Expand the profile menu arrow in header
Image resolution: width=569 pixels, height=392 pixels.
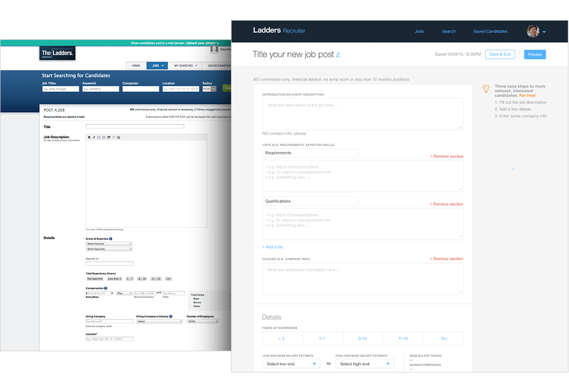click(544, 32)
